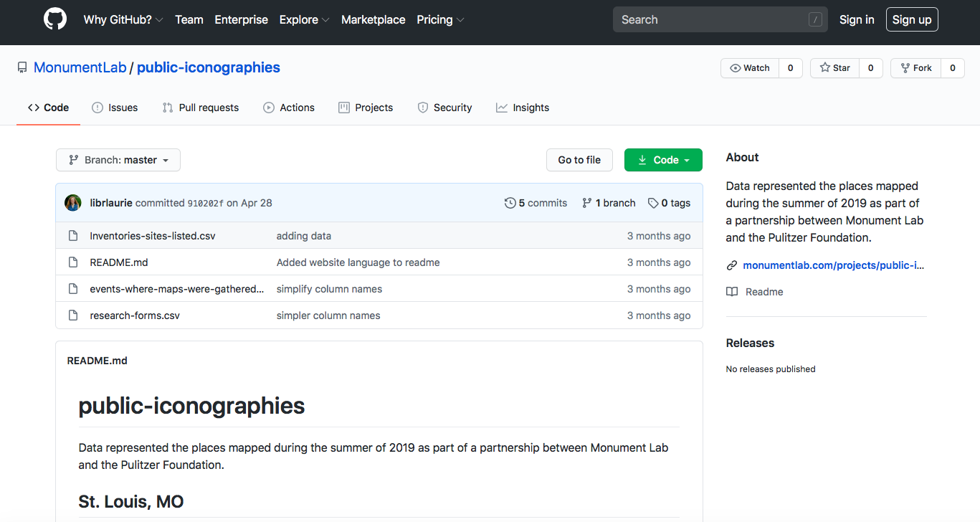Open commit hash 910202f
Viewport: 980px width, 522px height.
pyautogui.click(x=205, y=204)
